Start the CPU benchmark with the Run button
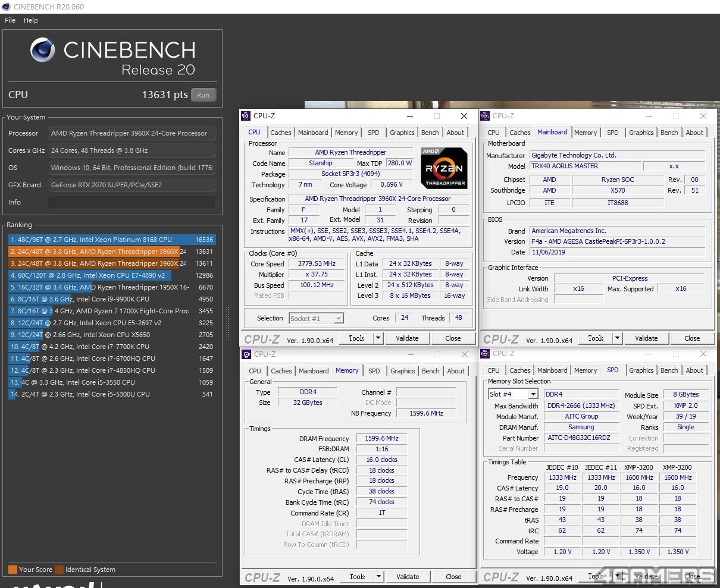The width and height of the screenshot is (720, 588). (204, 95)
